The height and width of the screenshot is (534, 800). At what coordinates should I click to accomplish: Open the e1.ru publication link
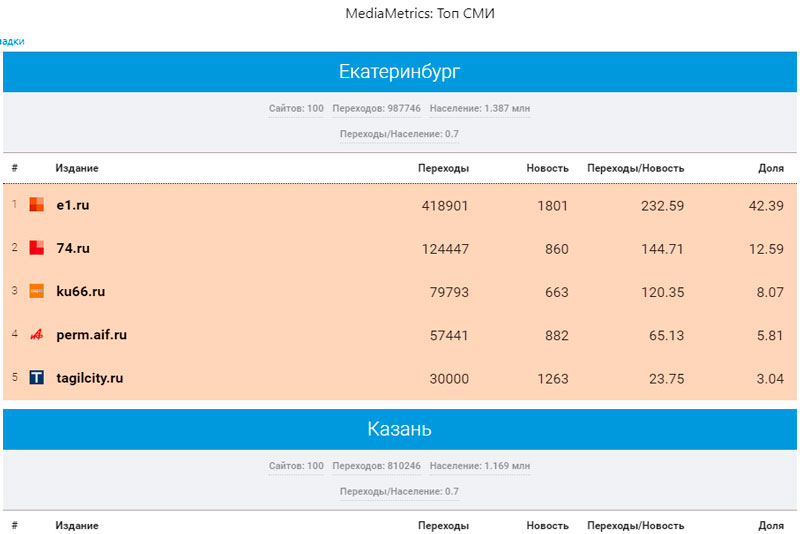point(73,205)
